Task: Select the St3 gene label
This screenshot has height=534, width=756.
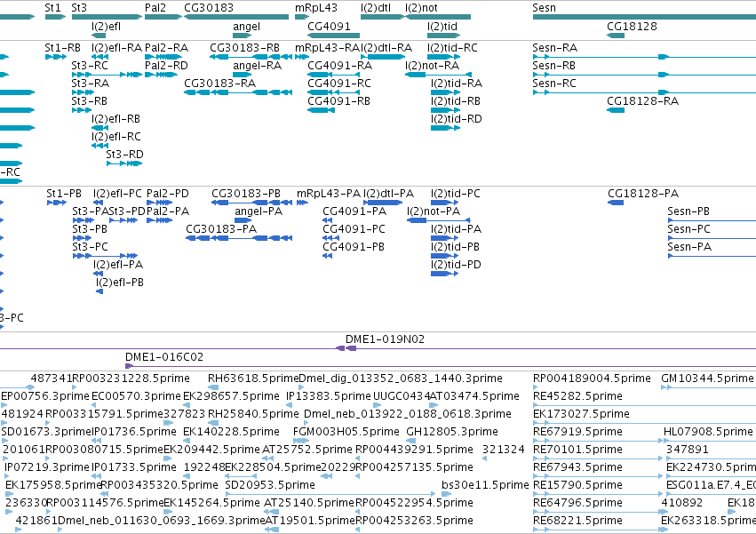Action: click(x=78, y=8)
